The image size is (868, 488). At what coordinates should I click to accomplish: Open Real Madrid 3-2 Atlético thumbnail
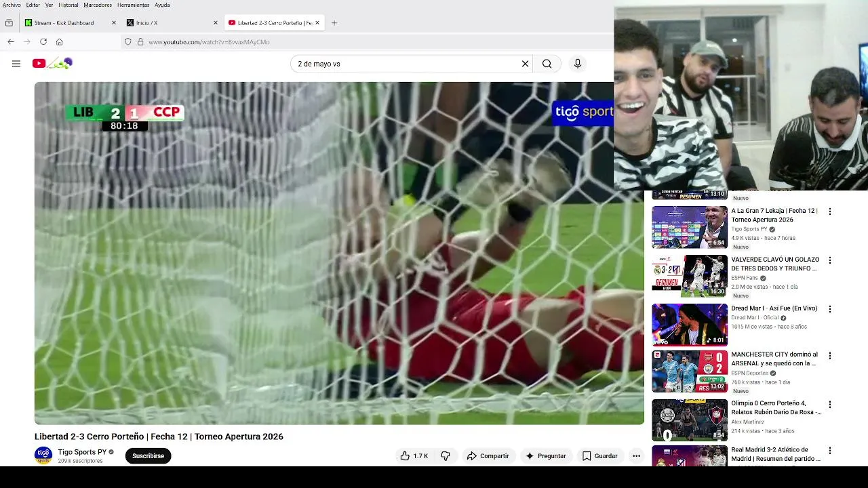pyautogui.click(x=690, y=456)
